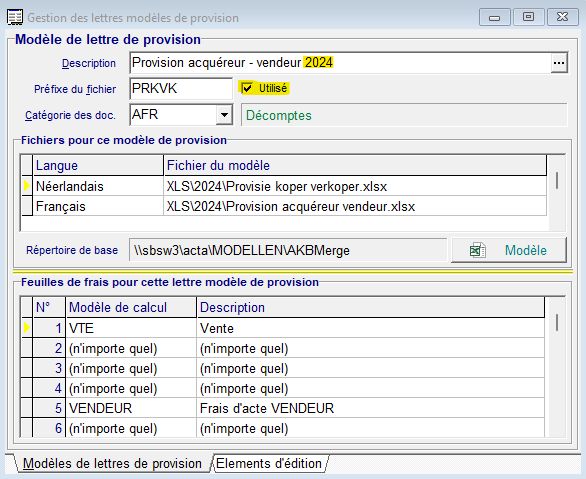Open the ellipsis button next to Description
The width and height of the screenshot is (586, 479).
(x=559, y=63)
